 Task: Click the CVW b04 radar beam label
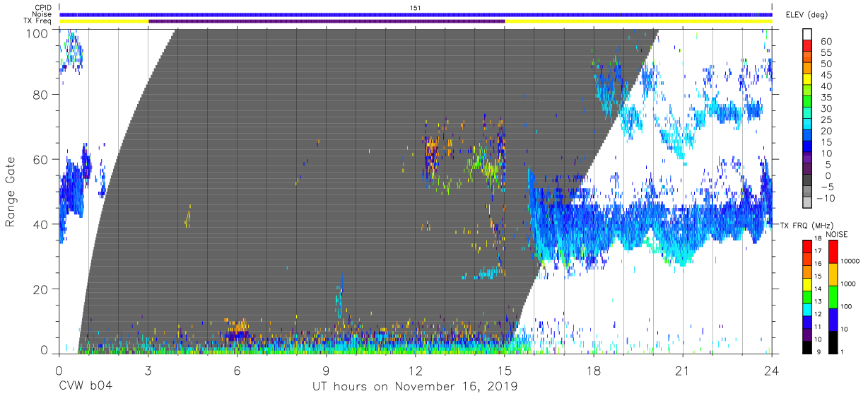pos(84,387)
